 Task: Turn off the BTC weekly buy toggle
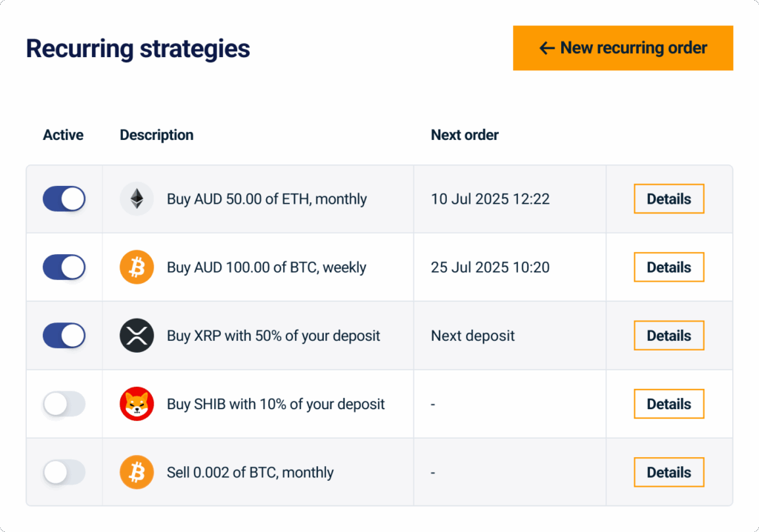[64, 267]
